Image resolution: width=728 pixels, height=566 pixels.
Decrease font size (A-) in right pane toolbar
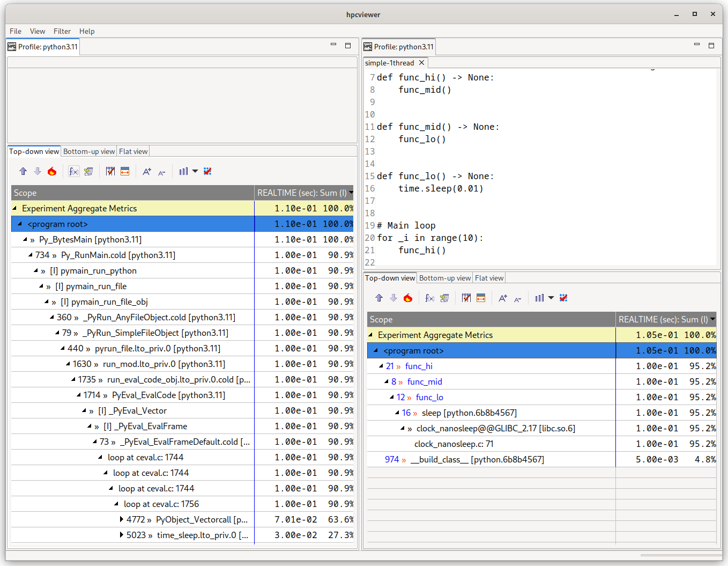pos(517,299)
